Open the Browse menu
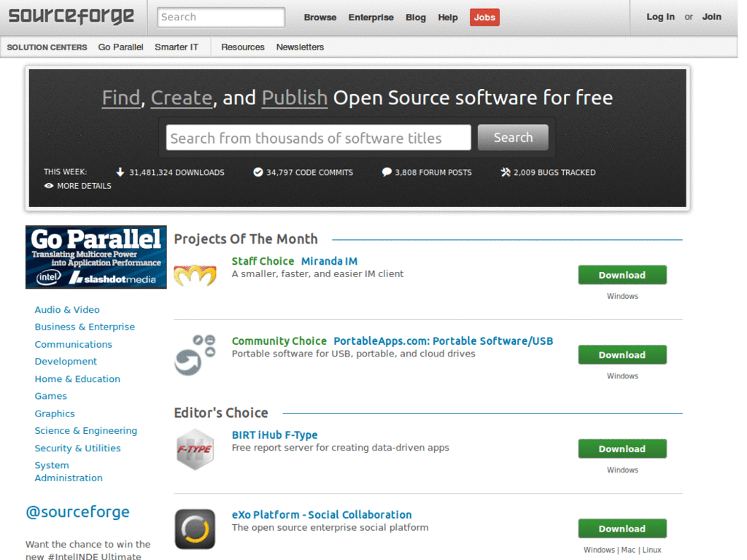Image resolution: width=747 pixels, height=560 pixels. pyautogui.click(x=320, y=17)
